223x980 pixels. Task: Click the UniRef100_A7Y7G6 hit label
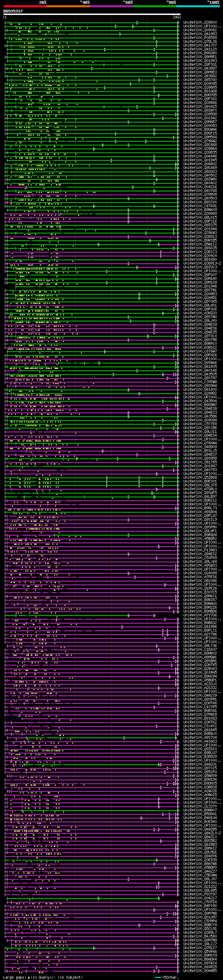[200, 615]
